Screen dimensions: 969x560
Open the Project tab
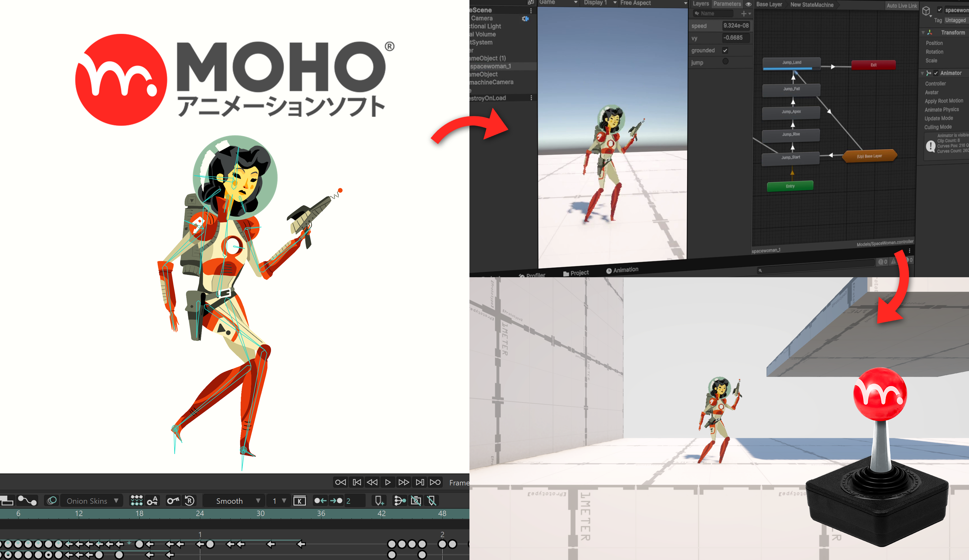[576, 272]
